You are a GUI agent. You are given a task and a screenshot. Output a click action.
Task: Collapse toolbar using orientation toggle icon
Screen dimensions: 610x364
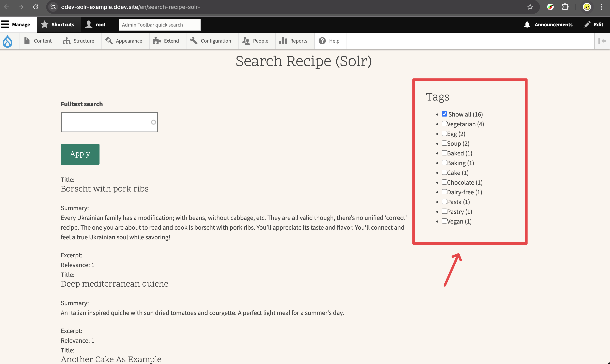602,41
